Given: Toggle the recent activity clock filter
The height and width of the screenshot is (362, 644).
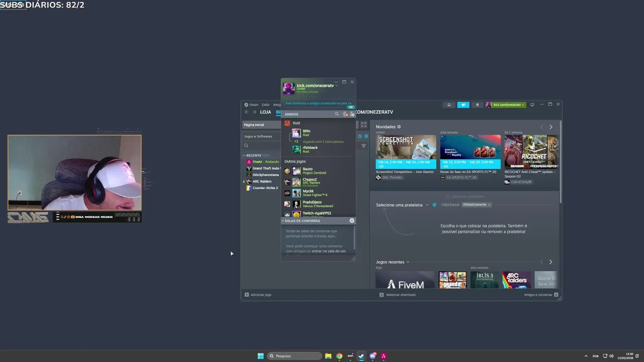Looking at the screenshot, I should pos(360,136).
